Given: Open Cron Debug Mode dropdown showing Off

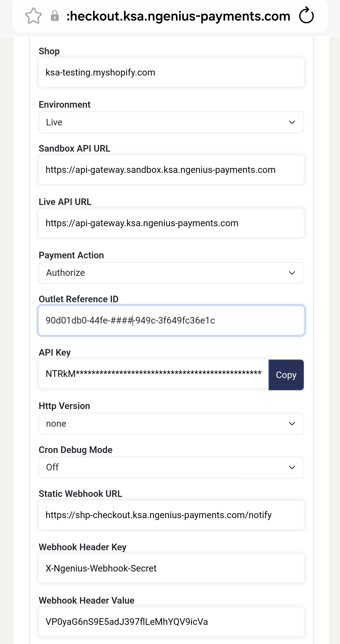Looking at the screenshot, I should point(171,468).
